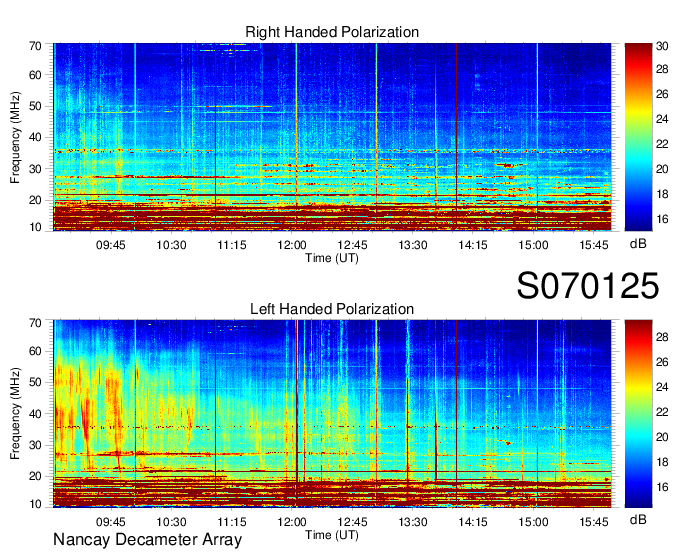Click the 09:45 time tick on the Left Handed plot

[x=111, y=522]
